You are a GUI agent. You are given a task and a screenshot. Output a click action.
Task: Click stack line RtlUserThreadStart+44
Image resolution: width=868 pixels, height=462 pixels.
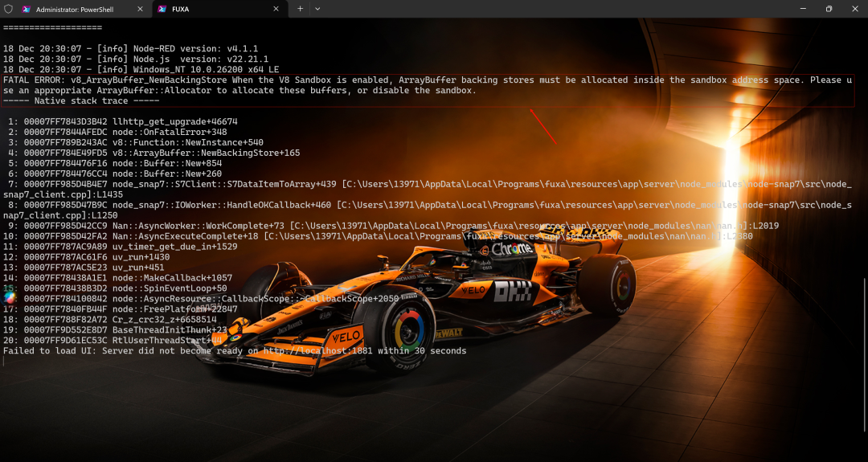(113, 341)
